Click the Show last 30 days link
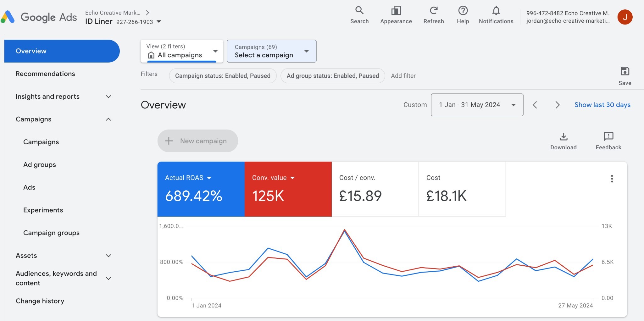Viewport: 644px width, 321px height. (602, 105)
